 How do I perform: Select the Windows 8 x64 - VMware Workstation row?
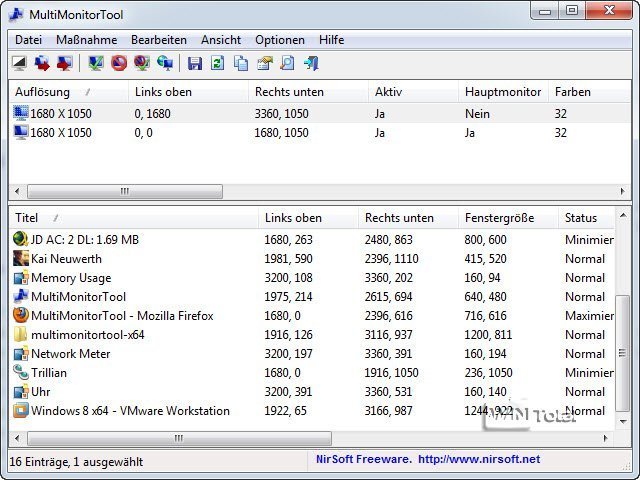[130, 411]
